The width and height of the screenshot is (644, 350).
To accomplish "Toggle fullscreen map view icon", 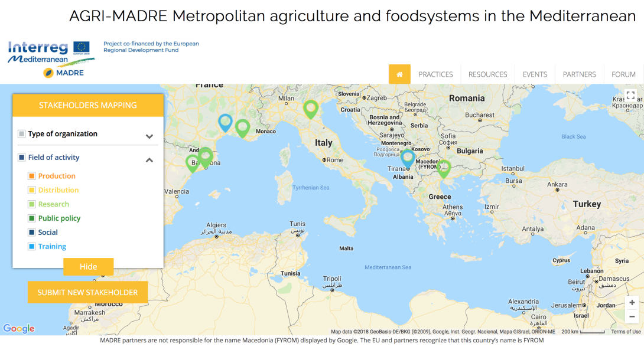I will point(631,96).
